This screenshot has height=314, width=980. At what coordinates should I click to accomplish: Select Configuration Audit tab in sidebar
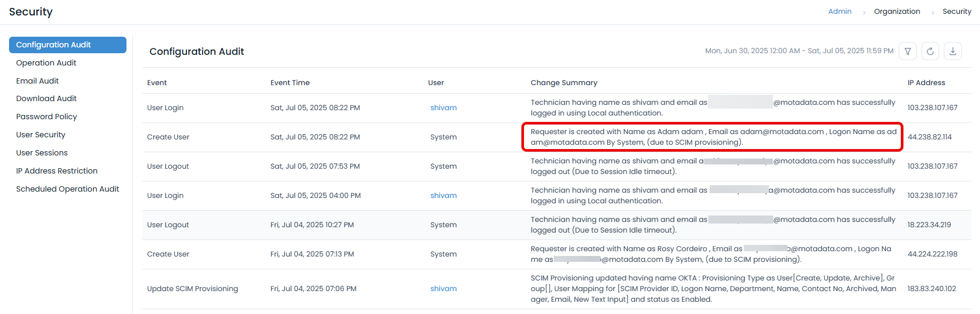(67, 45)
